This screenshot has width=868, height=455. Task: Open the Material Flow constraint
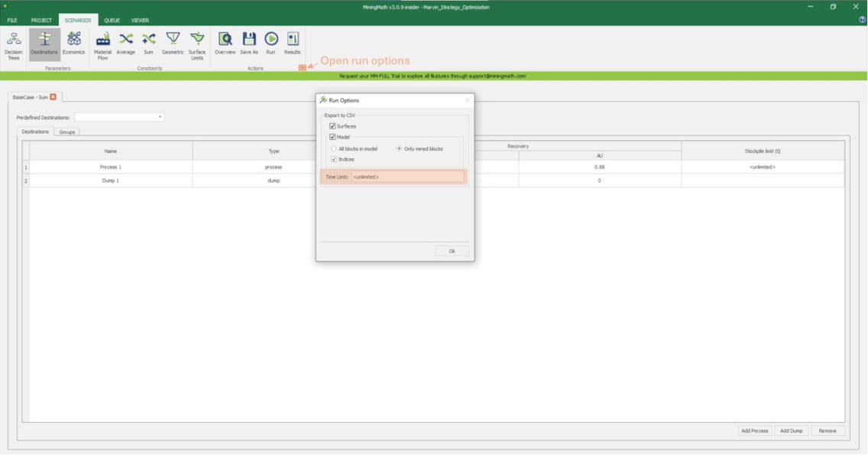pyautogui.click(x=102, y=44)
